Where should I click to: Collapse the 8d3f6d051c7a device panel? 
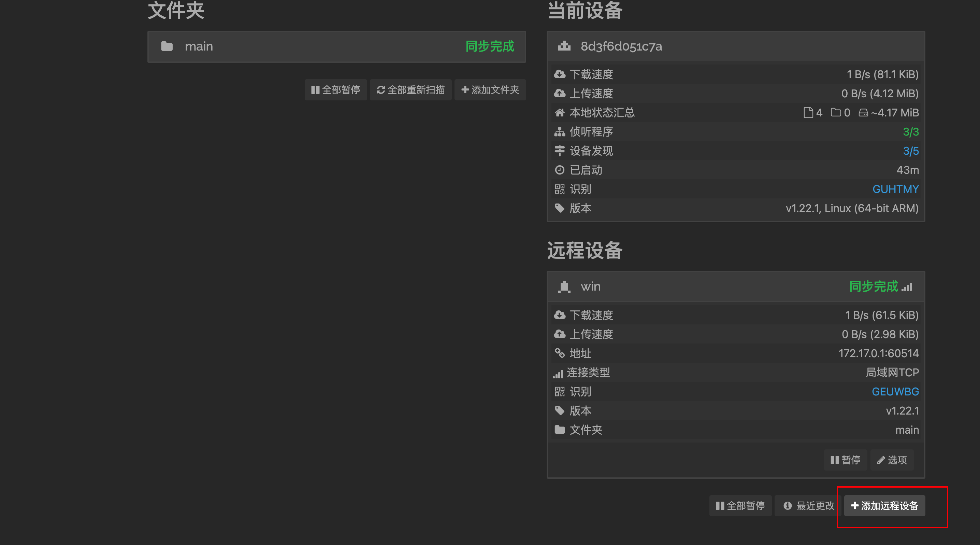736,46
